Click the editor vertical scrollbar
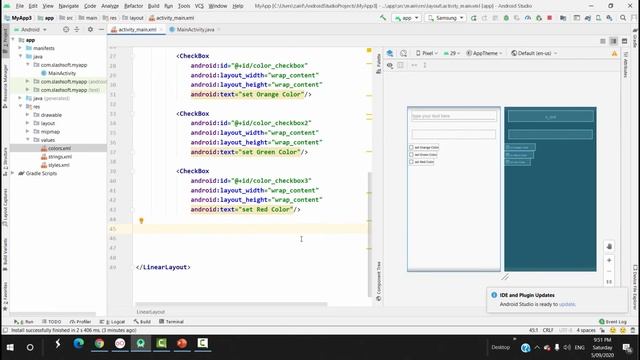Screen dimensions: 640x360 370,234
